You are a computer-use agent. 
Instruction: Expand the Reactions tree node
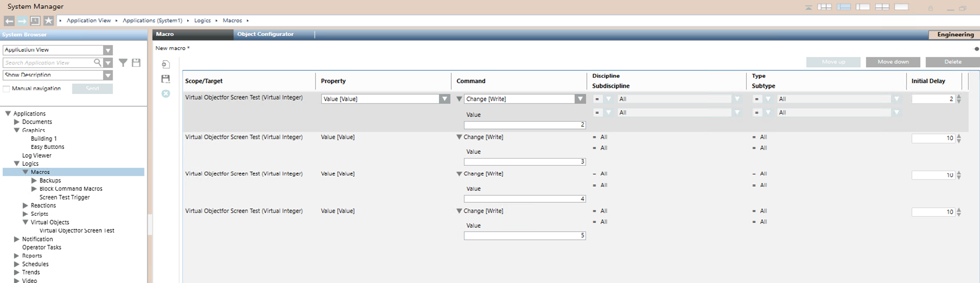[x=26, y=205]
